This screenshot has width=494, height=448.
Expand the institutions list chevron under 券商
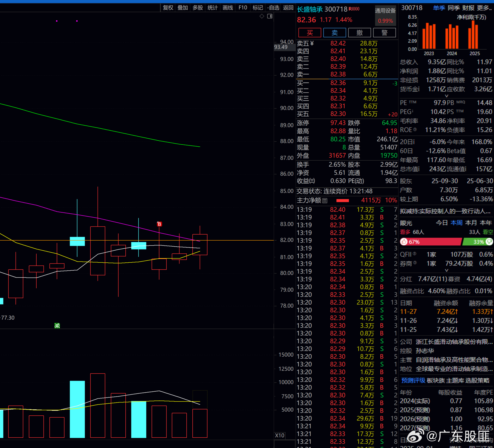click(446, 270)
